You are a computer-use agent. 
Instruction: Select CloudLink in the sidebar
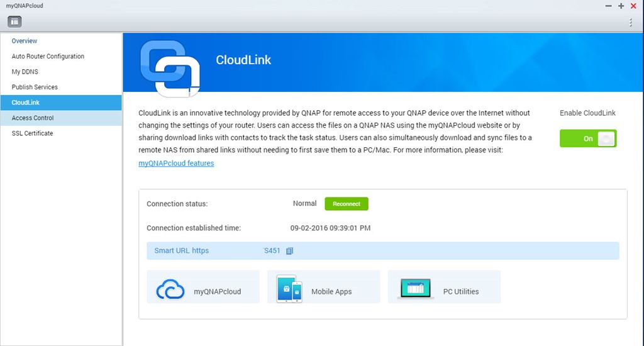click(61, 103)
